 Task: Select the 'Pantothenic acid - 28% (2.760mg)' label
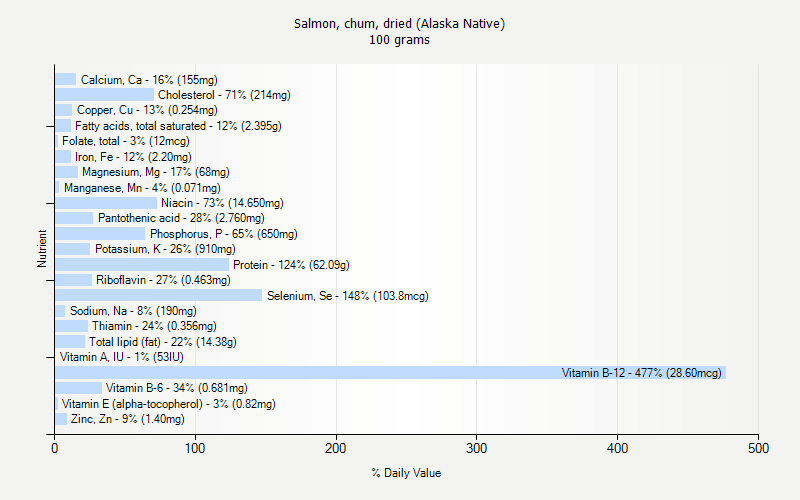[181, 218]
